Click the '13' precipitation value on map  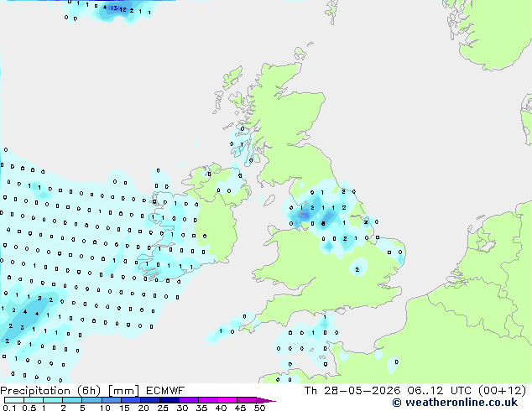[x=114, y=8]
